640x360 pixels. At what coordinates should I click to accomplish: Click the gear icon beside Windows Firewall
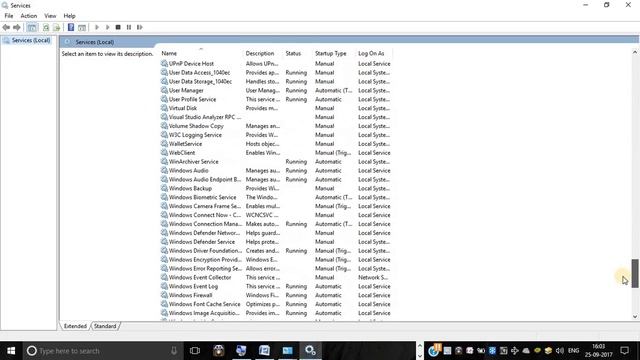(x=164, y=295)
